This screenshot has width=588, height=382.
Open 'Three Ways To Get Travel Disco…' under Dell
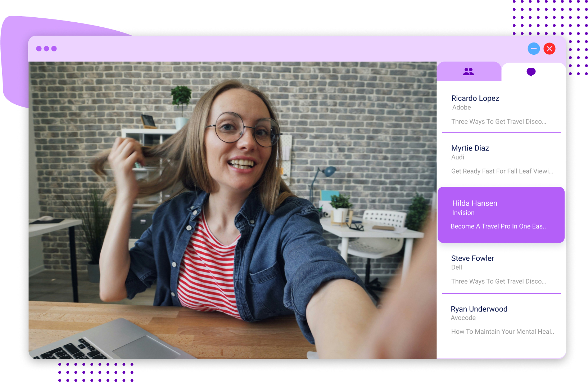point(498,282)
